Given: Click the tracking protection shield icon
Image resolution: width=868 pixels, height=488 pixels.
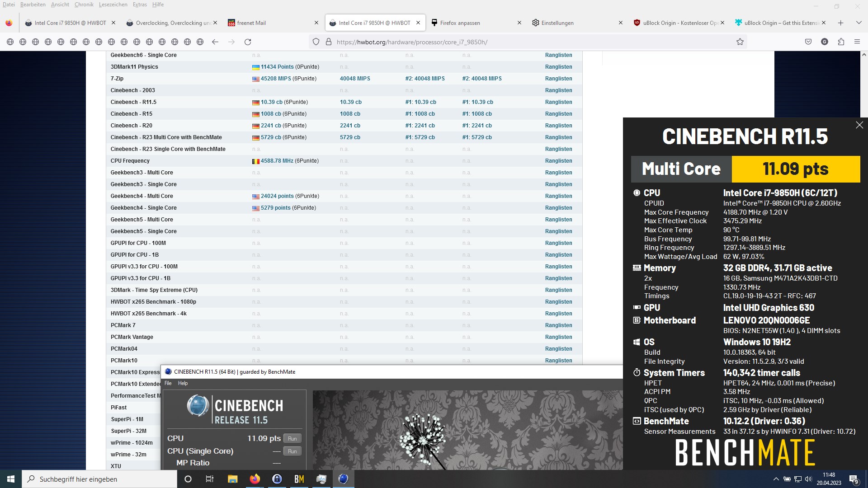Looking at the screenshot, I should coord(316,42).
